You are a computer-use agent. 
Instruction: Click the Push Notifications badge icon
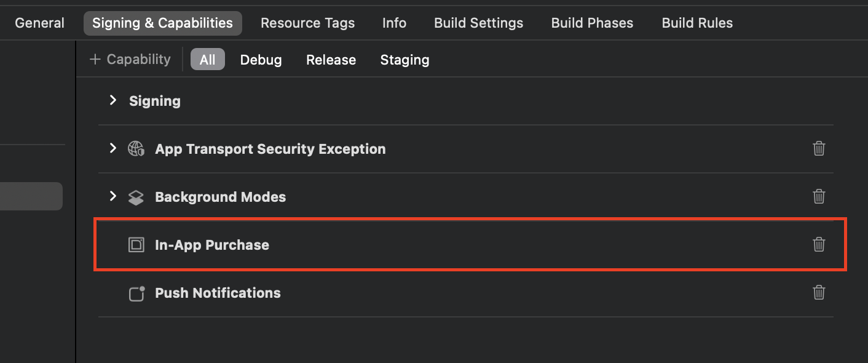click(x=136, y=293)
